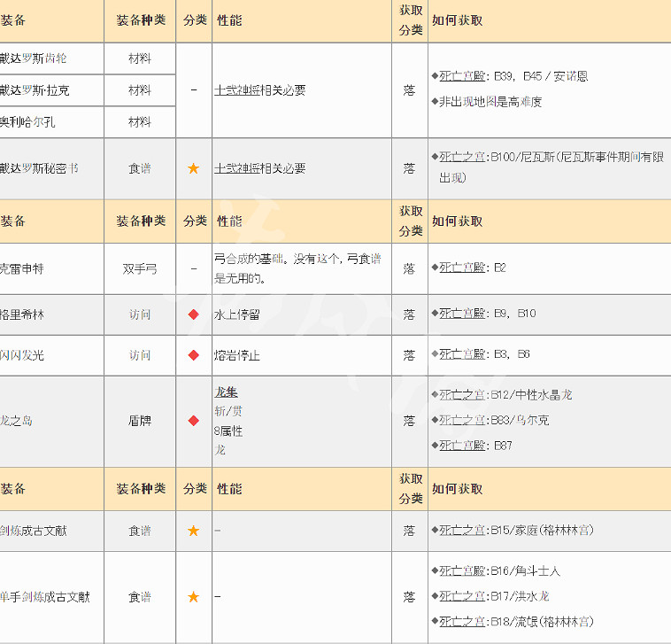Click the red diamond in 格里希林 row
Image resolution: width=671 pixels, height=644 pixels.
tap(194, 314)
